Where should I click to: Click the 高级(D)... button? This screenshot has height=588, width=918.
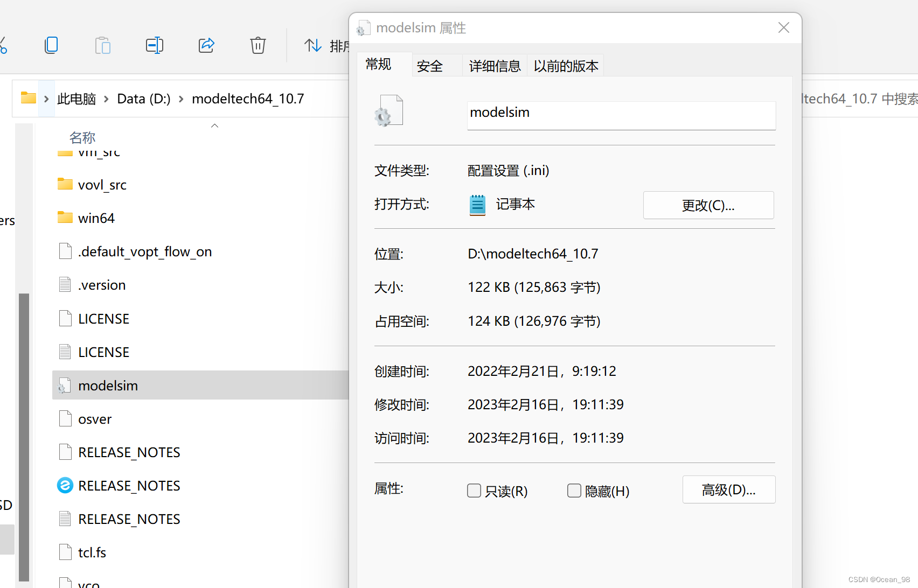tap(729, 489)
